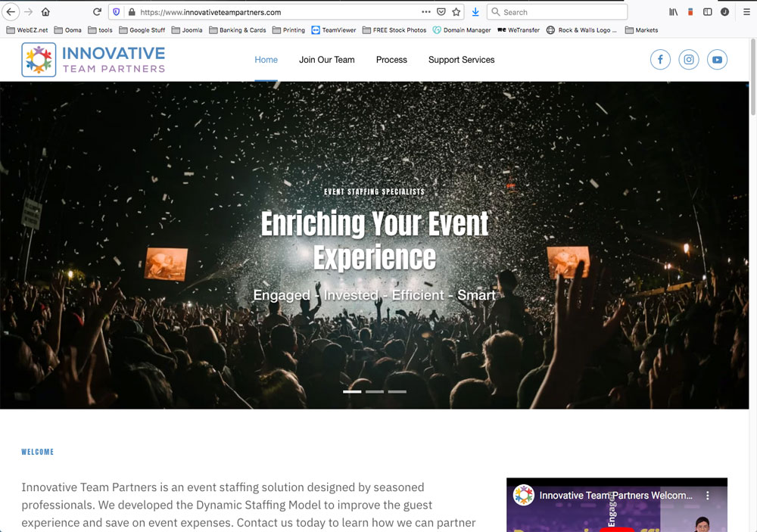Show the Library bookmarks icon
Screen dimensions: 757x532
pos(673,12)
